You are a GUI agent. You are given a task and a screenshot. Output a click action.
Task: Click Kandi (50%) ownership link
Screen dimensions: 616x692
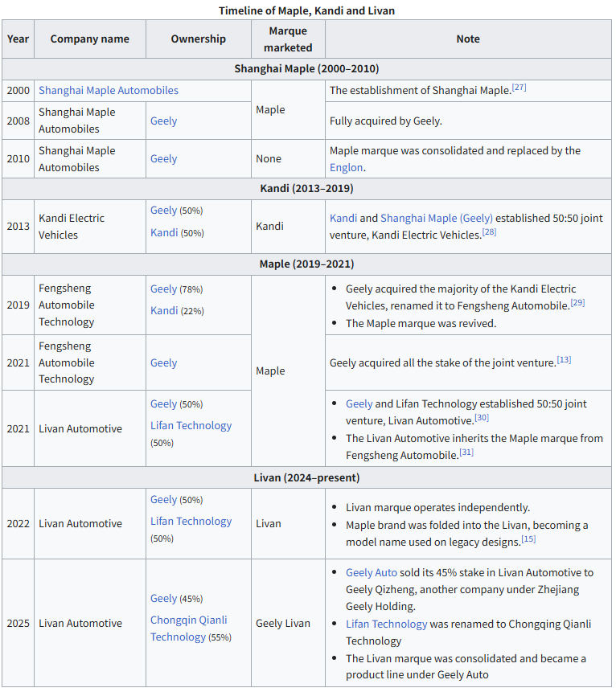164,232
